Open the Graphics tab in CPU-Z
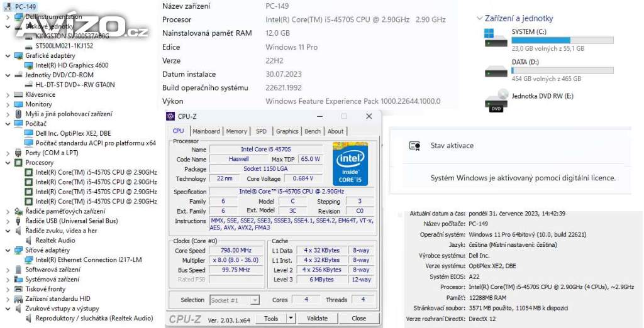The width and height of the screenshot is (644, 328). (287, 131)
